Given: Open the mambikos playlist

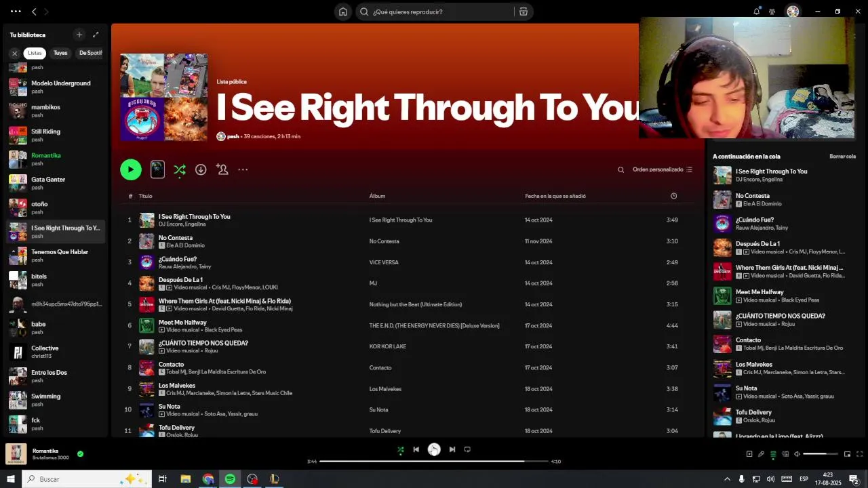Looking at the screenshot, I should pyautogui.click(x=56, y=111).
